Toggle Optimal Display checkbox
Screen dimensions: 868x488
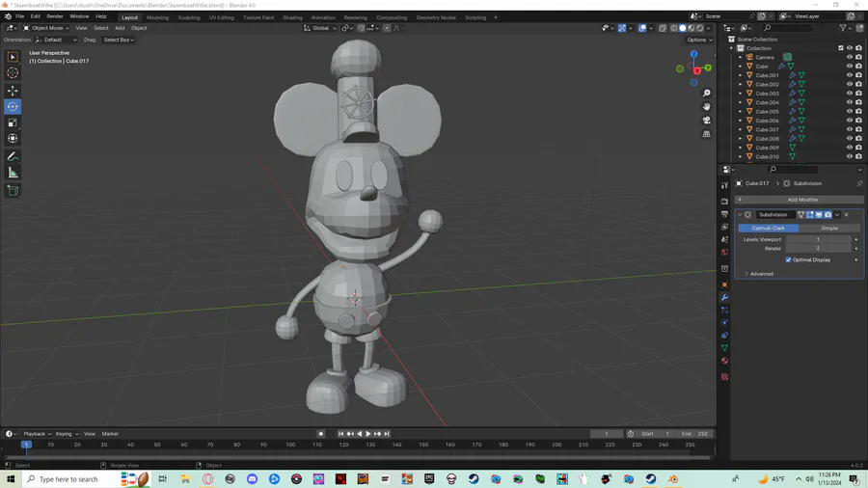(x=788, y=260)
